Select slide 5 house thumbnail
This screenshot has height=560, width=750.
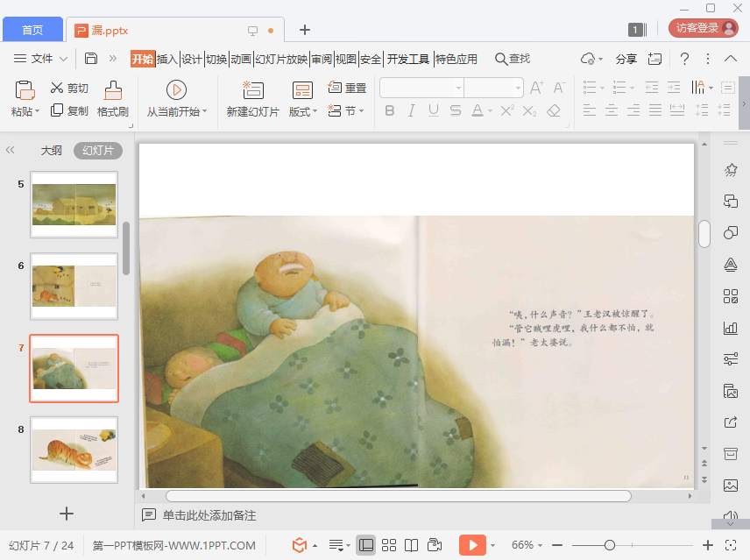pos(74,205)
